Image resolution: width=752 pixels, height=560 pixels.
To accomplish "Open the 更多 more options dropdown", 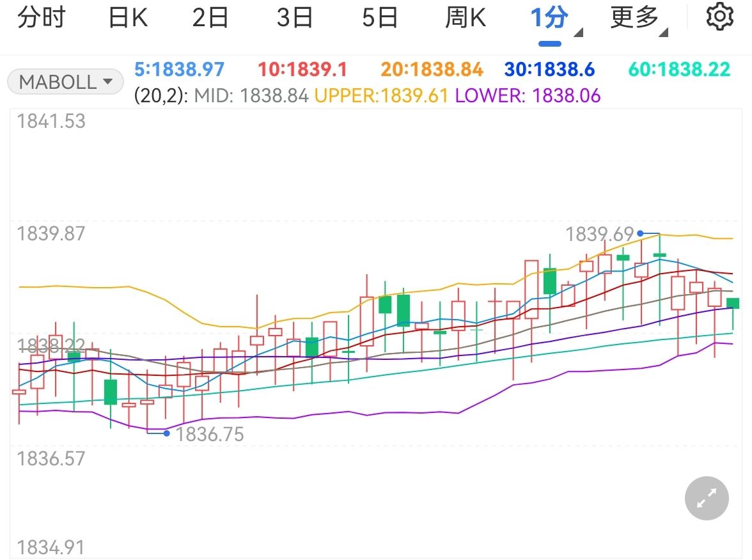I will (x=639, y=20).
